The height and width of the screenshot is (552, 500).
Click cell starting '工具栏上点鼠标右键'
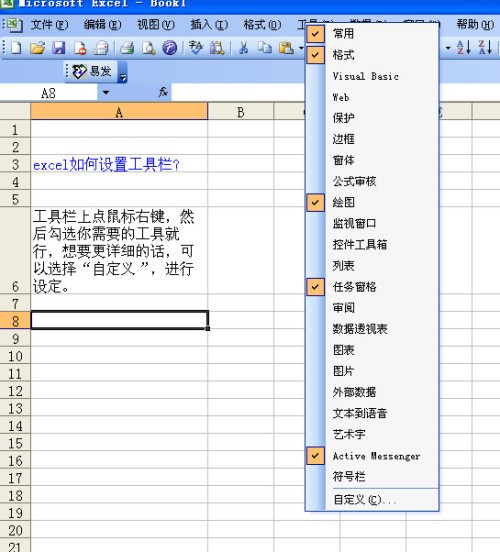tap(119, 251)
